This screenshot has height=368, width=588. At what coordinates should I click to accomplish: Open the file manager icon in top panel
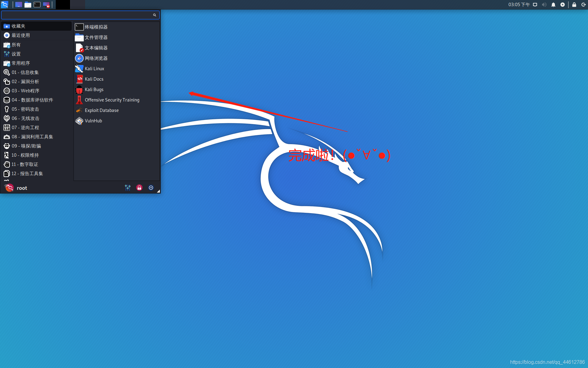click(28, 5)
